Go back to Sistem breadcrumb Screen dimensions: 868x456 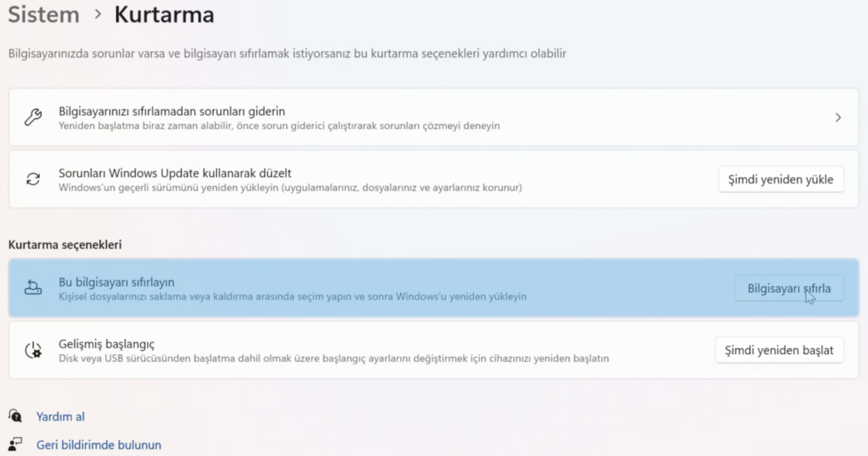pos(43,13)
